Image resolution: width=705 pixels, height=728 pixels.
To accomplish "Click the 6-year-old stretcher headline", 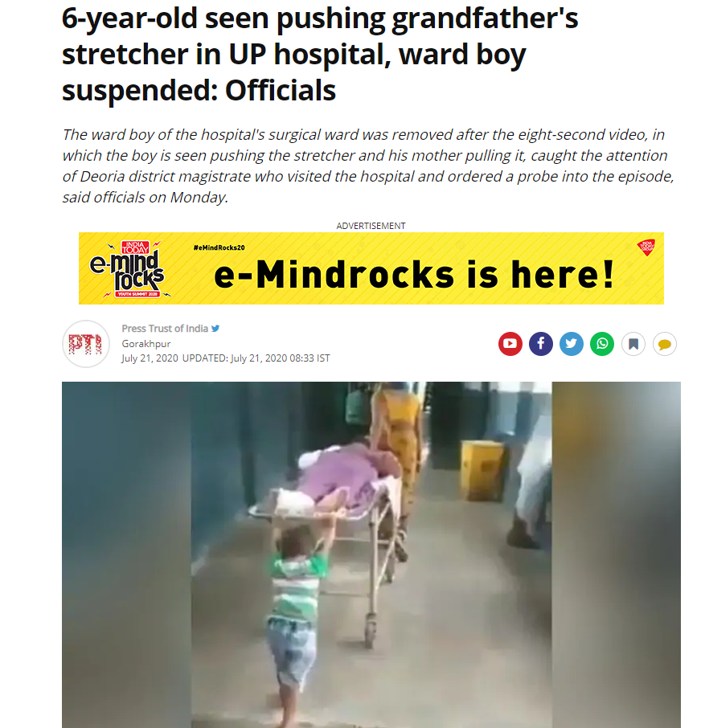I will click(x=320, y=54).
